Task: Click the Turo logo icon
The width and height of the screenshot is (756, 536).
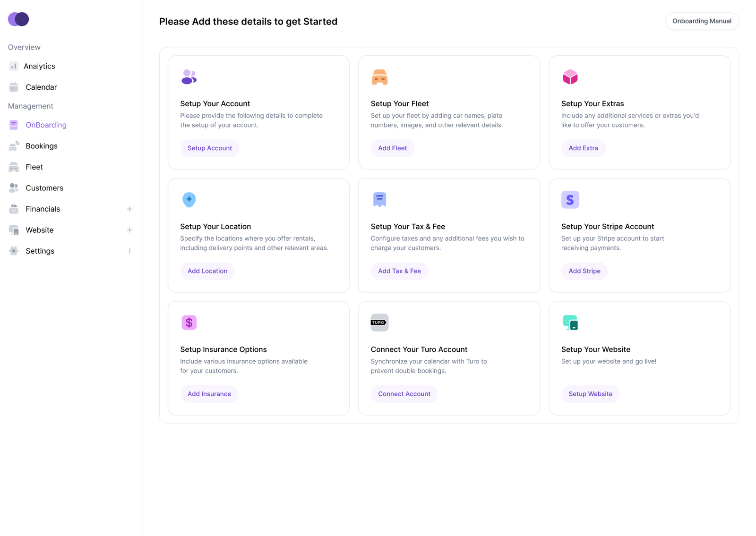Action: [379, 323]
